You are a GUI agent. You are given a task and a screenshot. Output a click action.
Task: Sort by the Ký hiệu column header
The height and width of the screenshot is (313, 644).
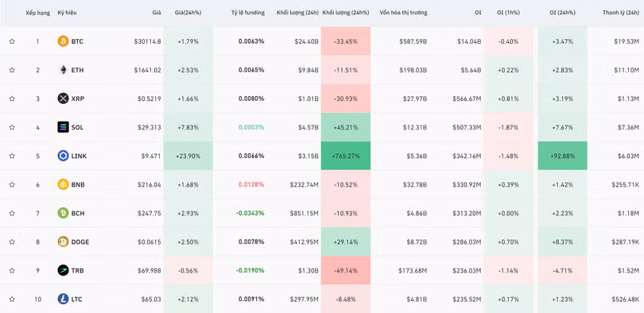pyautogui.click(x=67, y=13)
